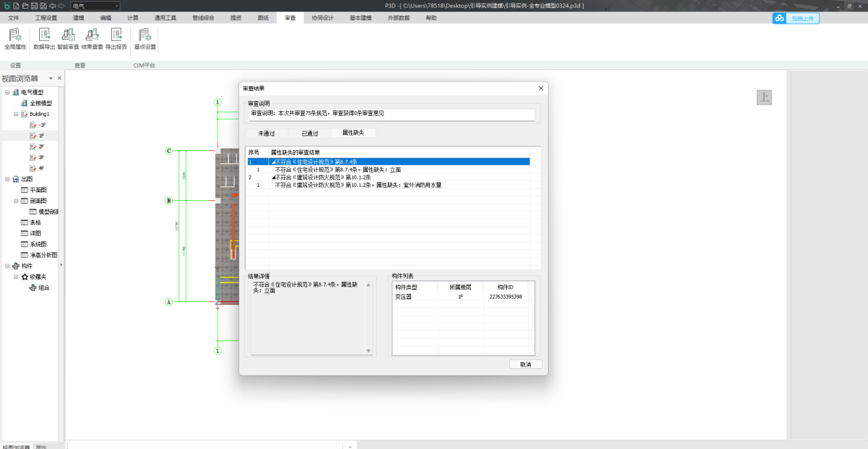Click the undo arrow in quick toolbar
868x449 pixels.
coord(52,5)
